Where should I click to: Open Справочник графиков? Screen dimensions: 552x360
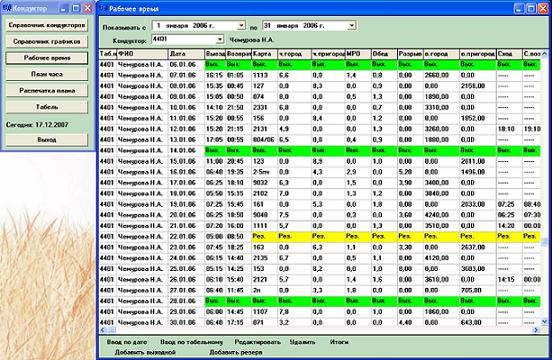[x=46, y=42]
